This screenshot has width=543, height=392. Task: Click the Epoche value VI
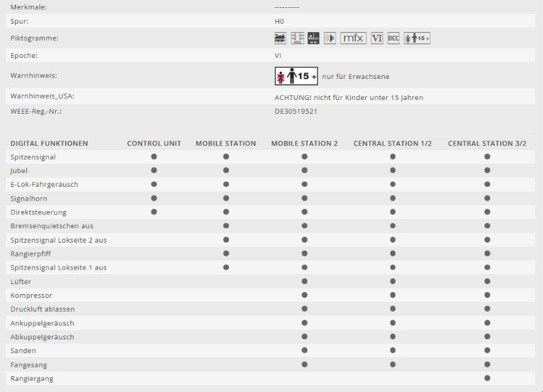click(x=278, y=55)
